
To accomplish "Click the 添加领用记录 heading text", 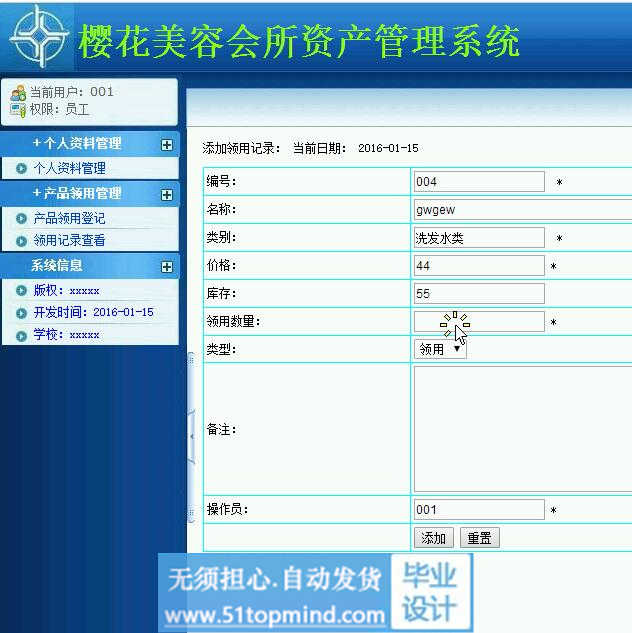I will click(x=241, y=148).
